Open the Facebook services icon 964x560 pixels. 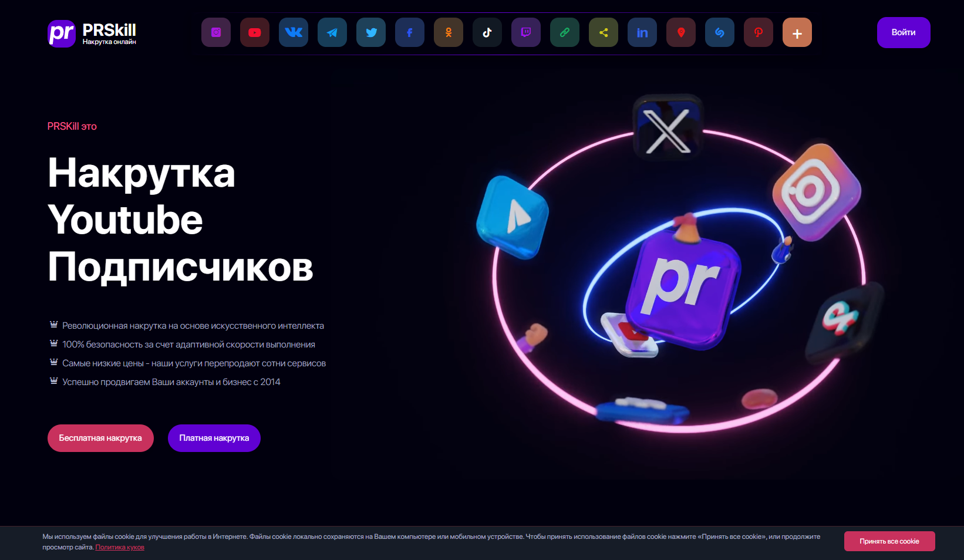click(410, 32)
